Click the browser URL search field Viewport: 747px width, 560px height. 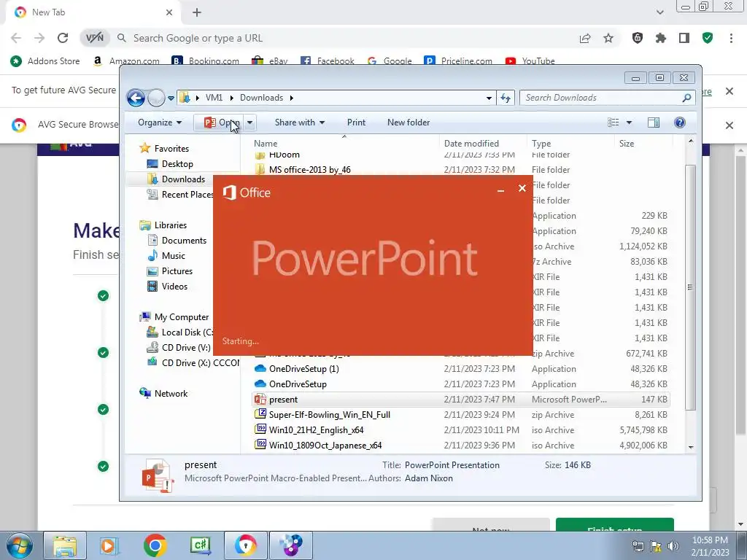click(348, 38)
